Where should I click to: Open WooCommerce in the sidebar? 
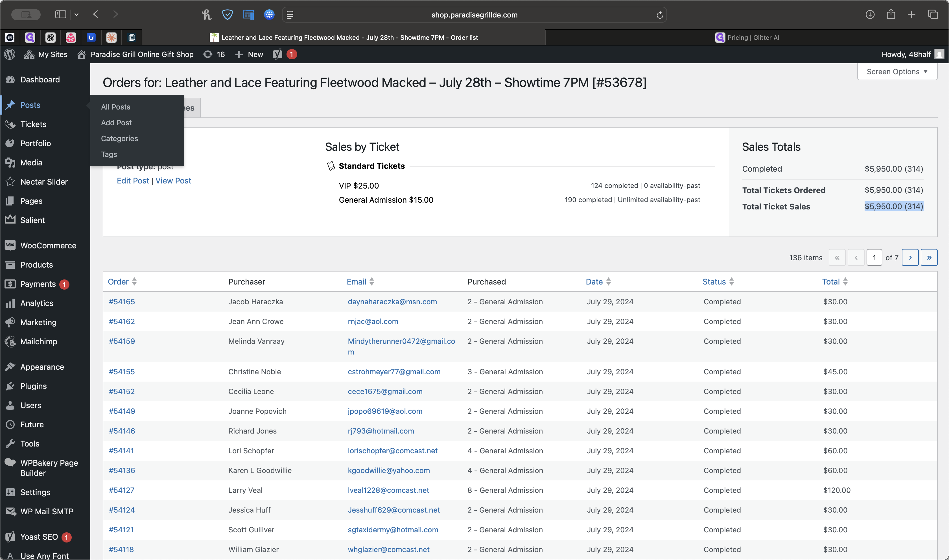pyautogui.click(x=48, y=246)
